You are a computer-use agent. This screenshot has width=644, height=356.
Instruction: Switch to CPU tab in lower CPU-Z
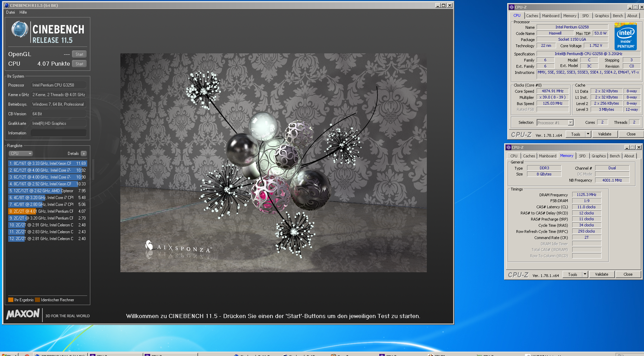click(514, 156)
